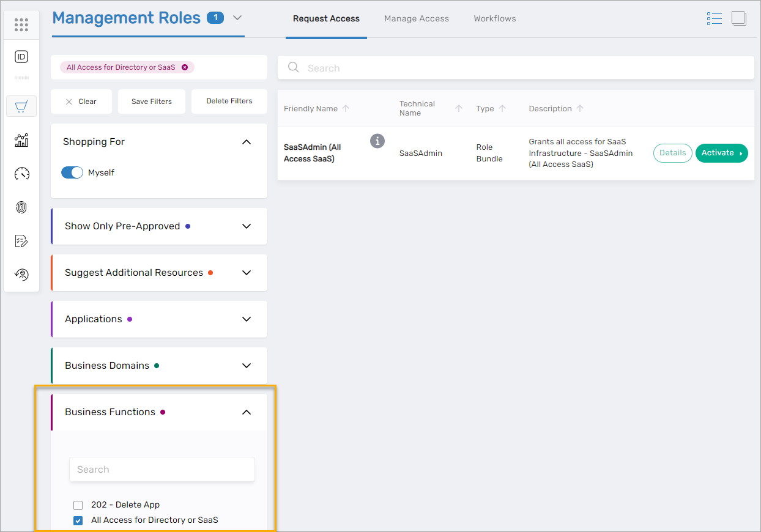Click the fingerprint sidebar icon
This screenshot has height=532, width=761.
coord(21,207)
